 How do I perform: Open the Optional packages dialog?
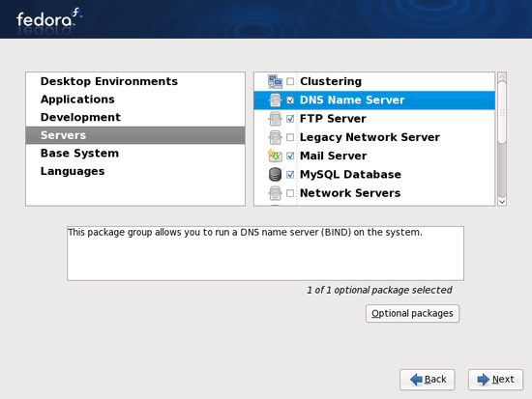click(x=412, y=313)
